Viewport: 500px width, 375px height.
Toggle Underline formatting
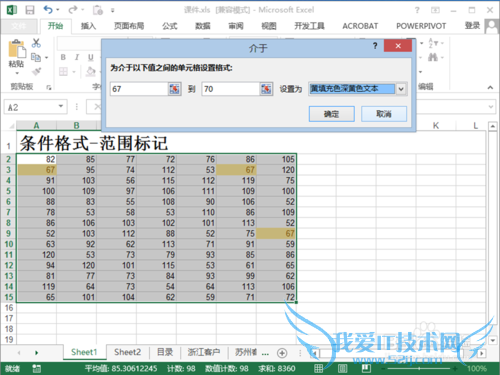coord(90,57)
